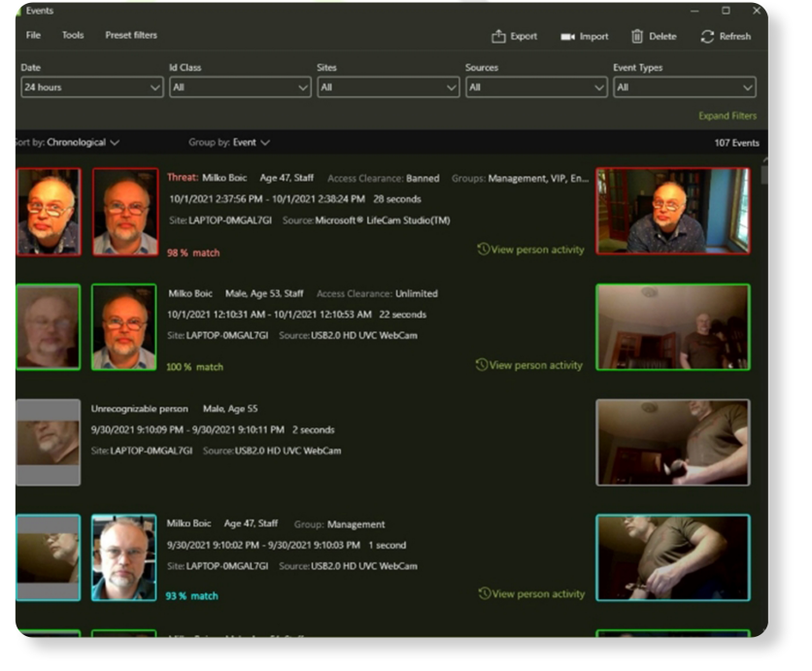This screenshot has width=812, height=671.
Task: Maximize the Events window
Action: (726, 11)
